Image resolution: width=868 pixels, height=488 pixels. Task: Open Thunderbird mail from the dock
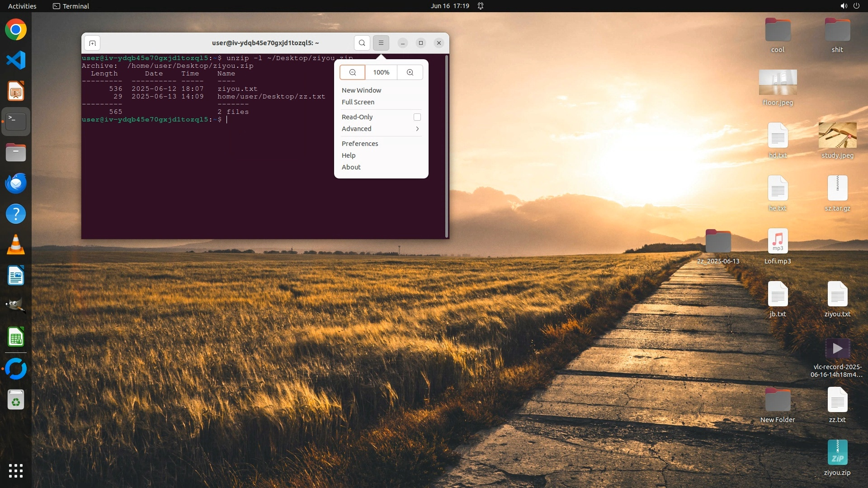tap(16, 183)
